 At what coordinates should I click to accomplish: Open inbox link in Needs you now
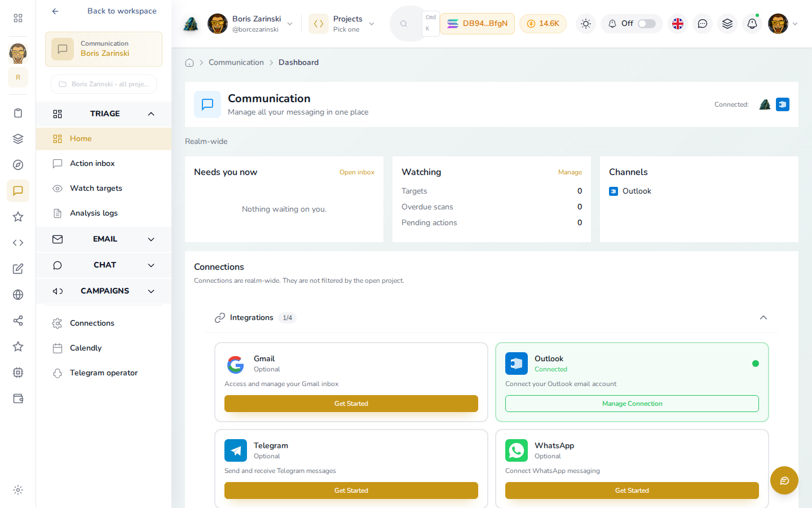(x=357, y=173)
